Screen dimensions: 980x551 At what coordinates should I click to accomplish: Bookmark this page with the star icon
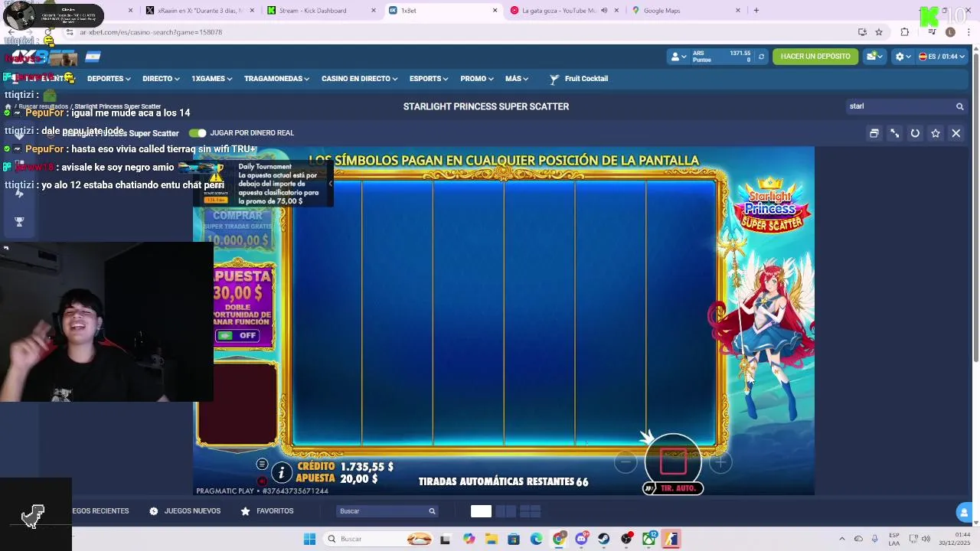click(879, 32)
